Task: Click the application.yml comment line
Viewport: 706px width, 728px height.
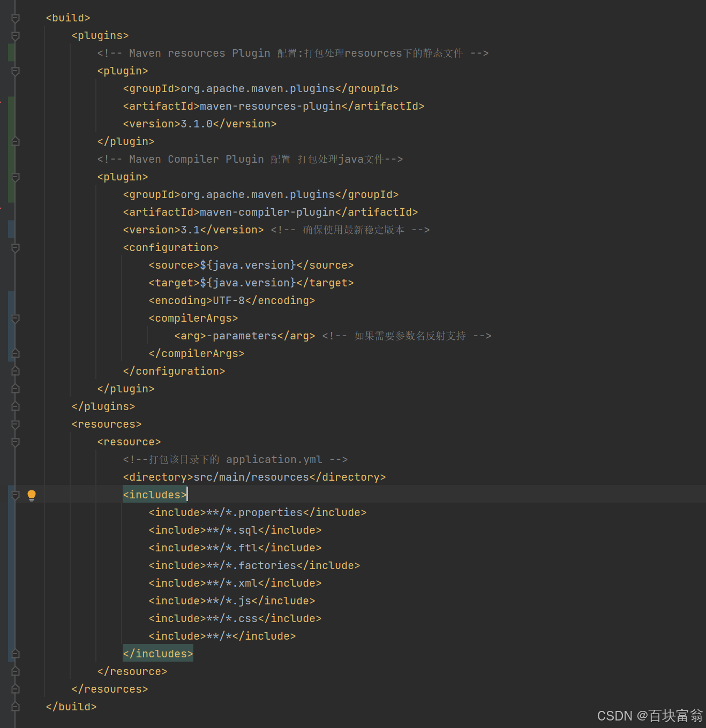Action: pos(235,460)
